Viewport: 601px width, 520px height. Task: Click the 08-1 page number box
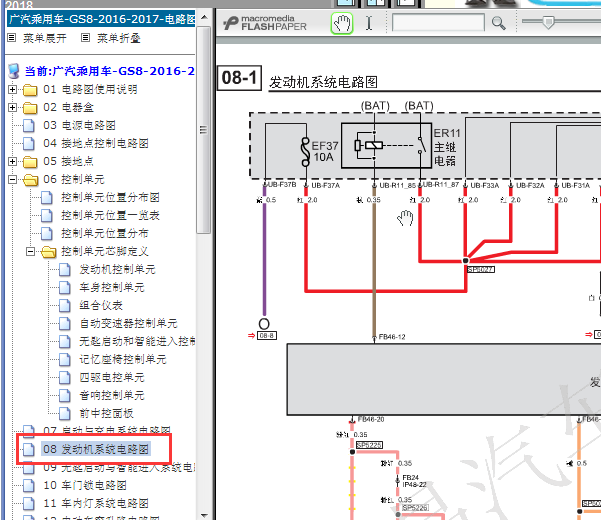240,78
